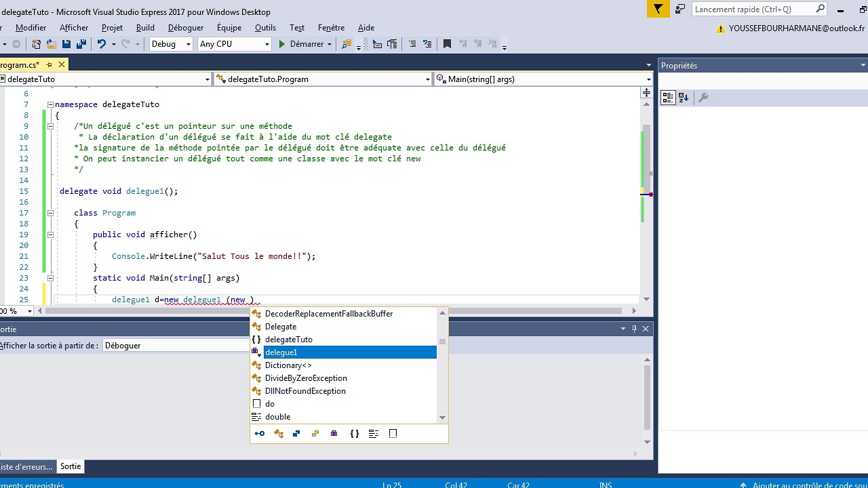This screenshot has height=488, width=868.
Task: Click the IntelliSense list scroll down arrow
Action: (x=443, y=418)
